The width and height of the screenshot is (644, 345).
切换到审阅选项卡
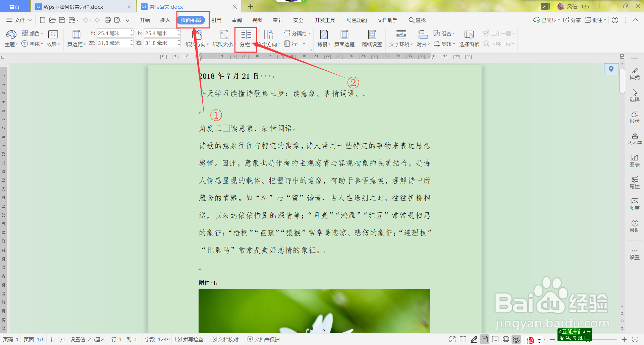point(237,20)
